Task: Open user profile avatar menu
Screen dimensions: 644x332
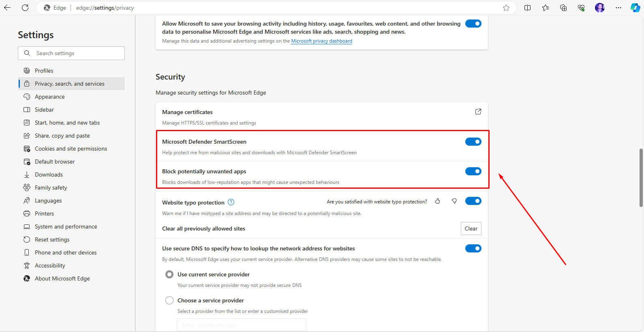Action: click(600, 8)
